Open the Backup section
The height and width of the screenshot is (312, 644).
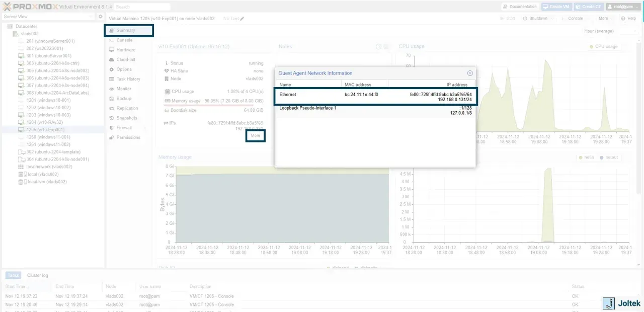point(124,99)
